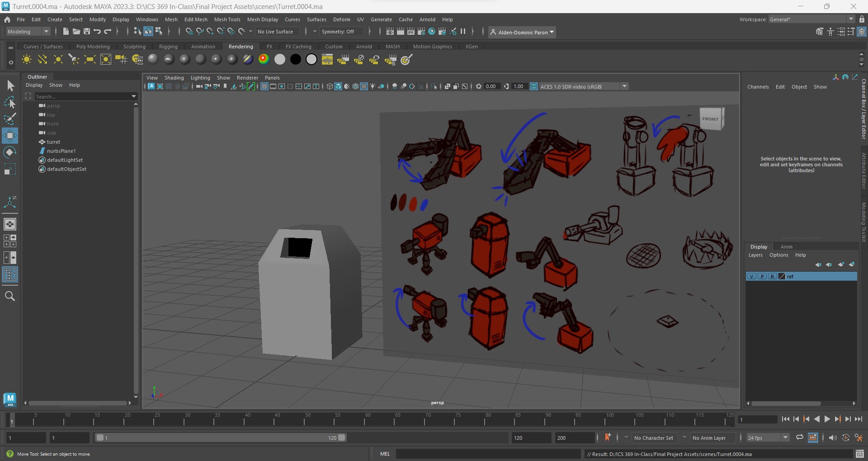Click the Symmetry: Off button
This screenshot has height=461, width=868.
coord(341,31)
